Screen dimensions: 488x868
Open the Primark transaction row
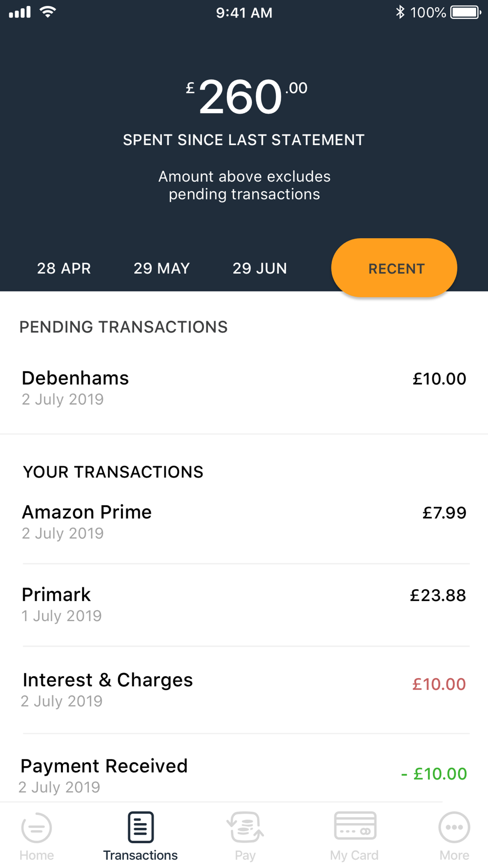tap(244, 605)
